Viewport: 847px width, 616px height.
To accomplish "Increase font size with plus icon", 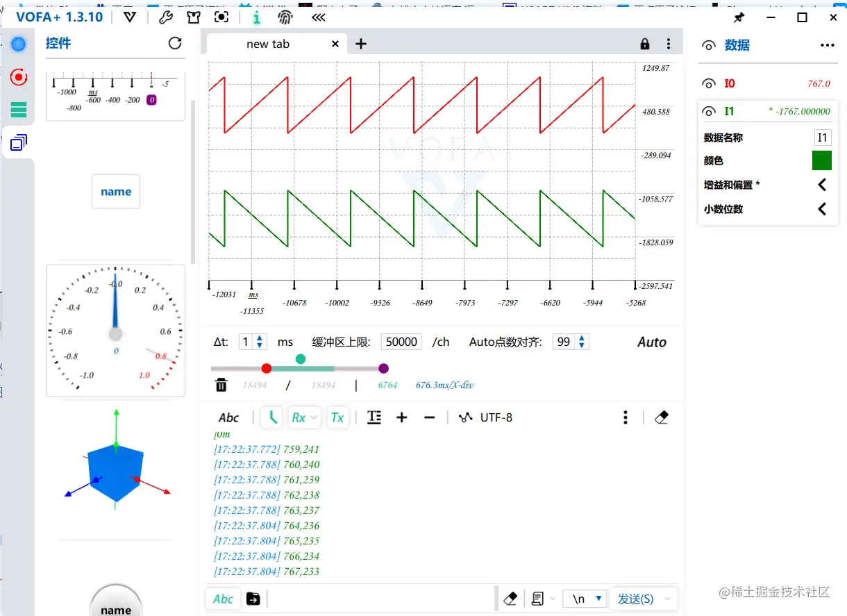I will click(x=401, y=417).
